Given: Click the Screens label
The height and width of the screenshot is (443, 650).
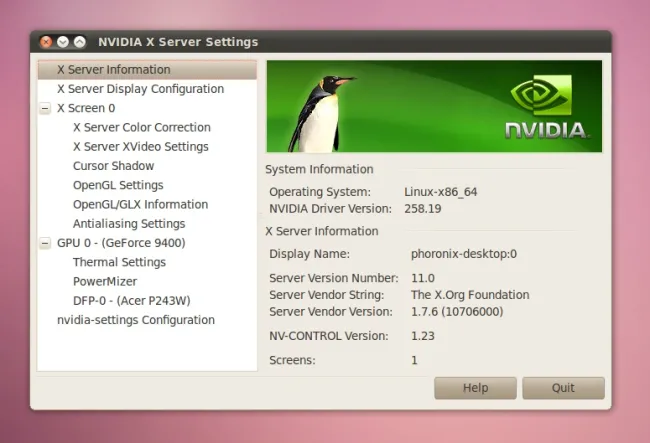Looking at the screenshot, I should pyautogui.click(x=292, y=360).
